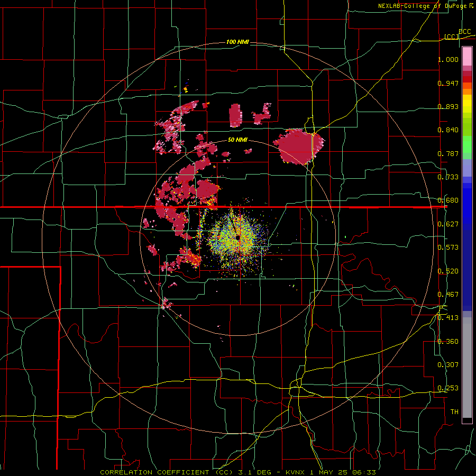The image size is (476, 476).
Task: Click the TH label at color bar bottom
Action: tap(454, 412)
